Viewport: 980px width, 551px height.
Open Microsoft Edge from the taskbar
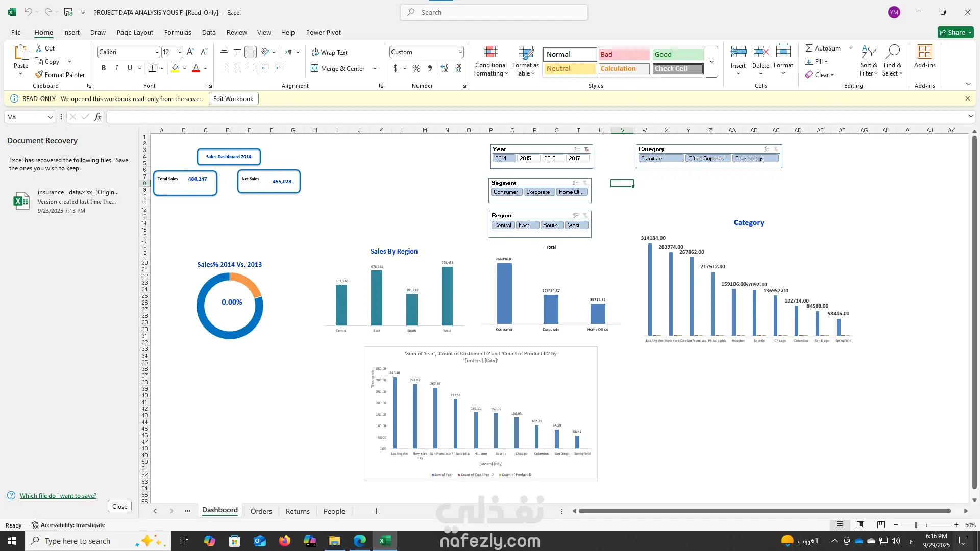click(x=360, y=541)
